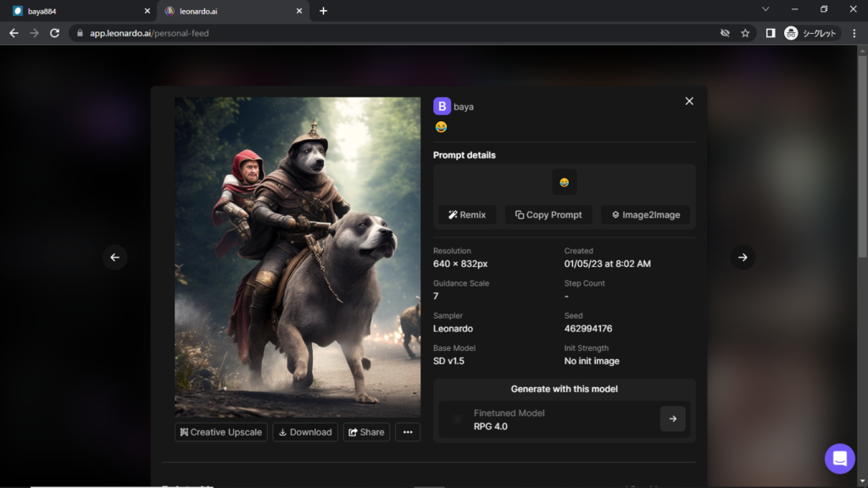Image resolution: width=868 pixels, height=488 pixels.
Task: Open RPG 4.0 finetuned model arrow
Action: 672,419
